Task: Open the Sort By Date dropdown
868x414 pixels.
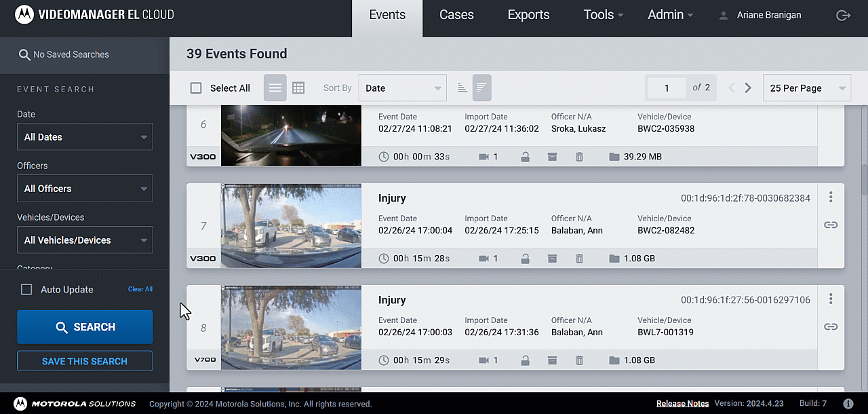Action: 402,88
